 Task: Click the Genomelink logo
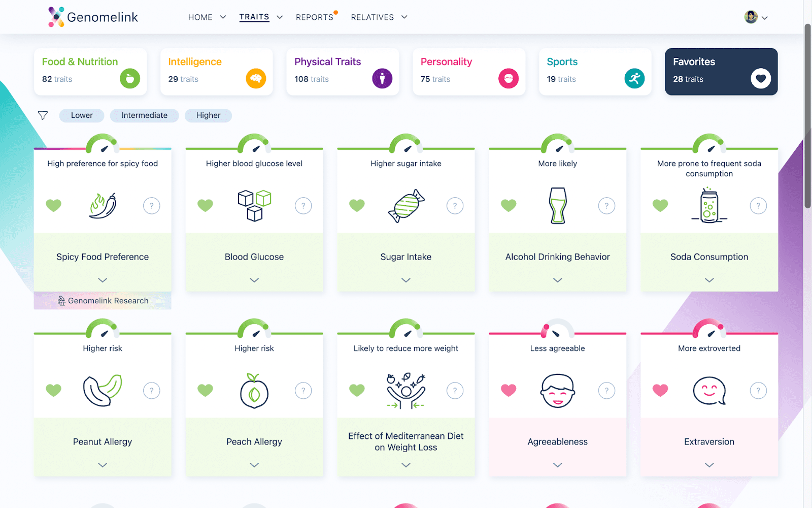click(92, 16)
